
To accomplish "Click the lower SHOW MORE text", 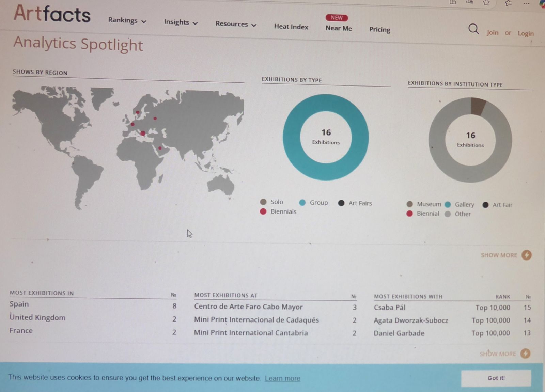I will pos(498,354).
